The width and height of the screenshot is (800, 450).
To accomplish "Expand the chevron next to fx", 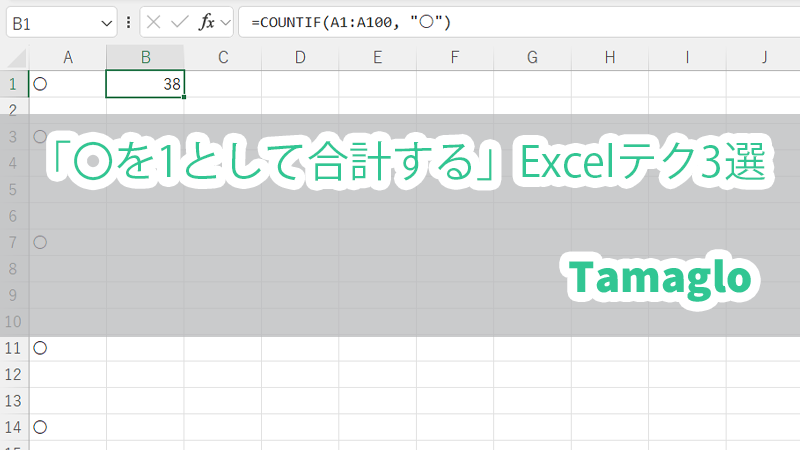I will tap(226, 22).
